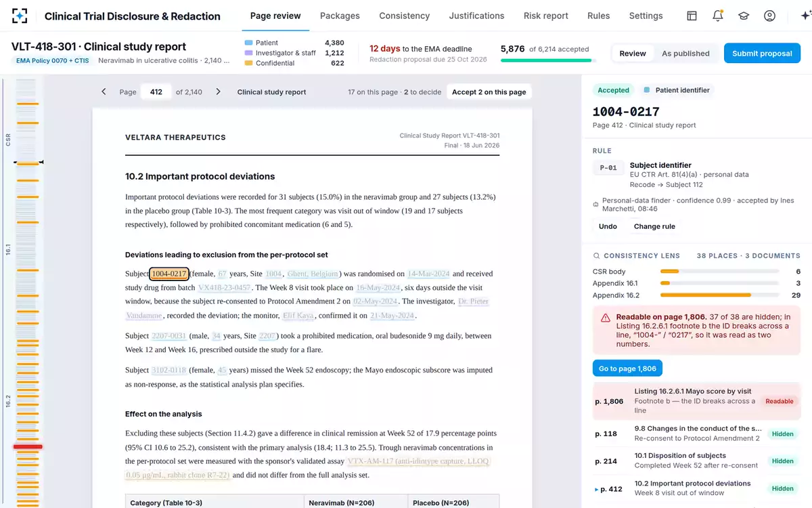Click the current-page arrow beside p. 412

click(596, 489)
